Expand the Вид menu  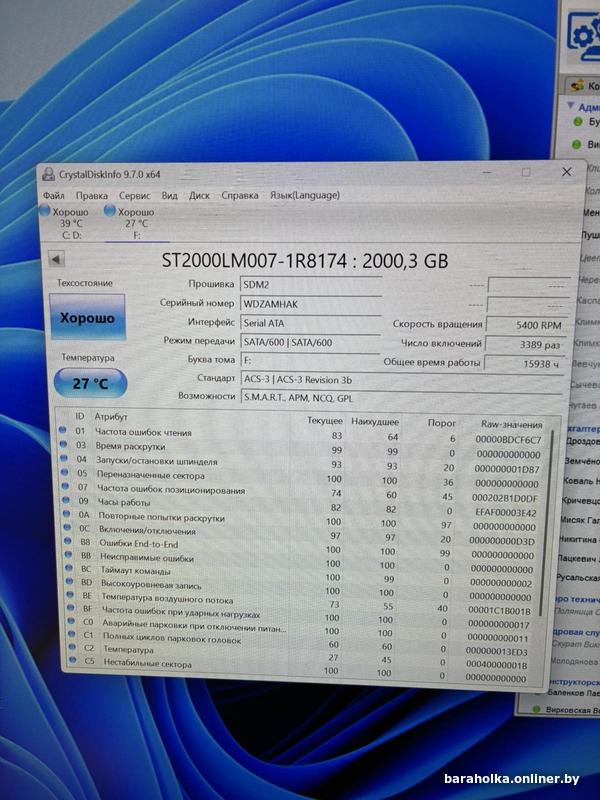click(x=170, y=196)
